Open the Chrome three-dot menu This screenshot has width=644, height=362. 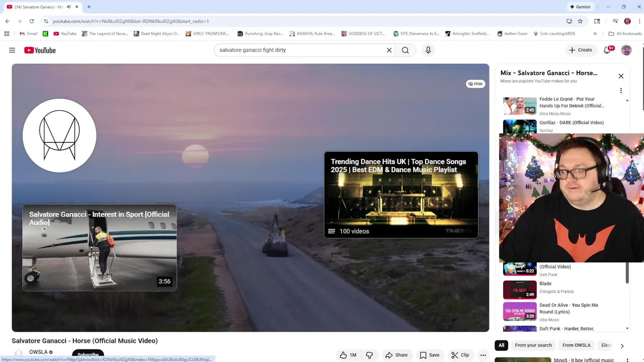tap(639, 21)
